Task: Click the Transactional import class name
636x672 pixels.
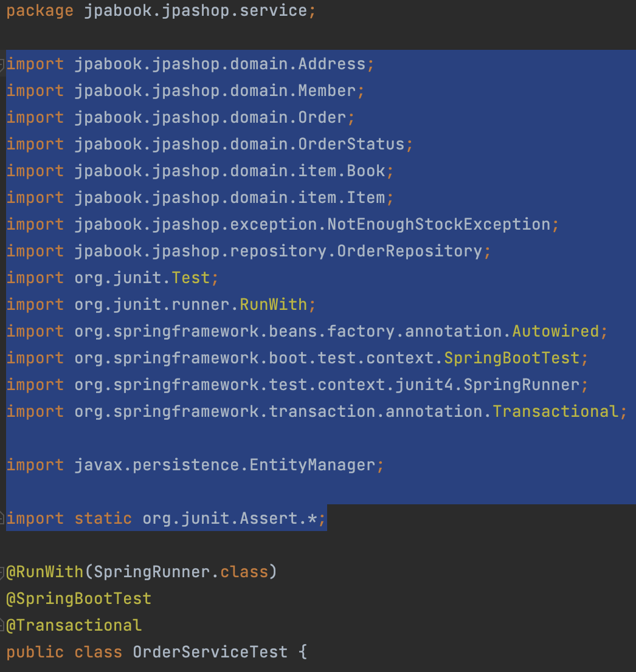Action: 556,411
